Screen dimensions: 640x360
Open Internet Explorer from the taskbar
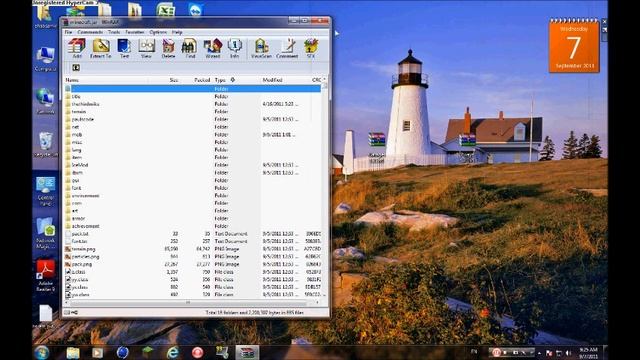click(173, 352)
